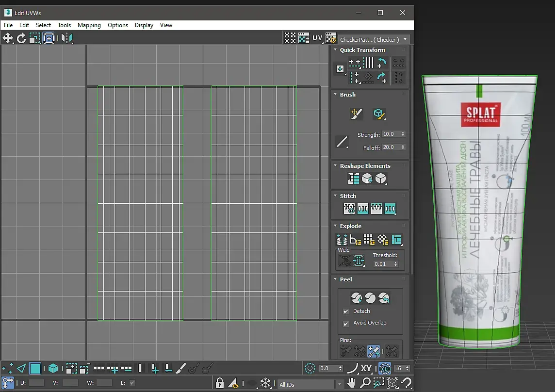This screenshot has width=555, height=392.
Task: Toggle the Avoid Overlap checkbox
Action: (x=346, y=323)
